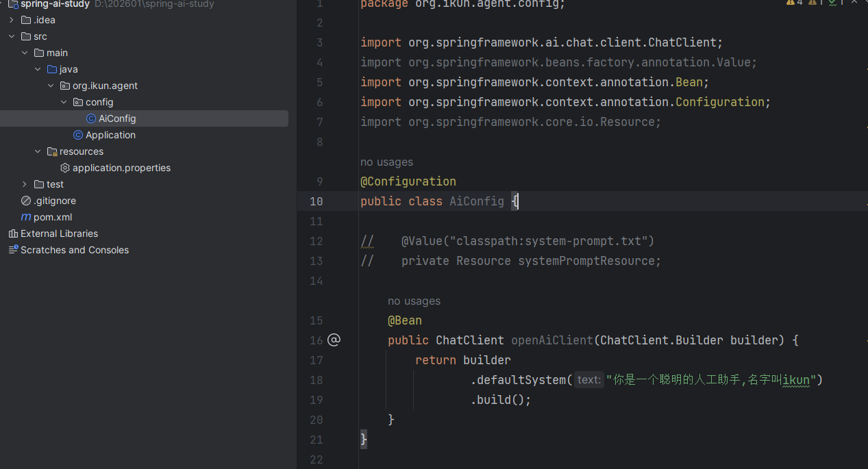The height and width of the screenshot is (469, 868).
Task: Click the .idea folder icon
Action: pos(26,20)
